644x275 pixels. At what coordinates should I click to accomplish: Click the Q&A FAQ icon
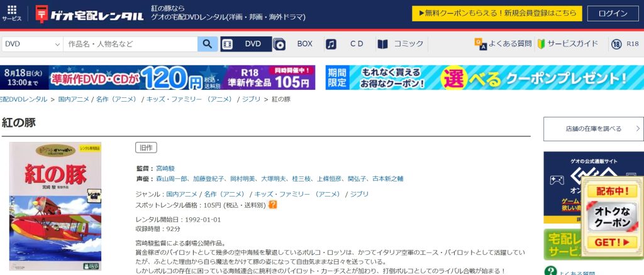pos(480,44)
